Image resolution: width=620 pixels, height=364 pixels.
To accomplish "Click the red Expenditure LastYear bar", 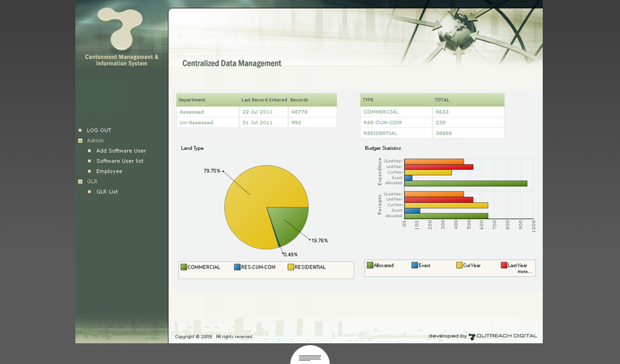I will (439, 167).
